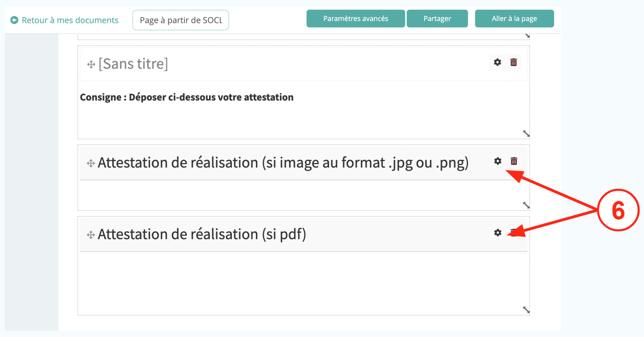Open settings gear of [Sans titre] block
Viewport: 644px width, 337px height.
tap(497, 62)
